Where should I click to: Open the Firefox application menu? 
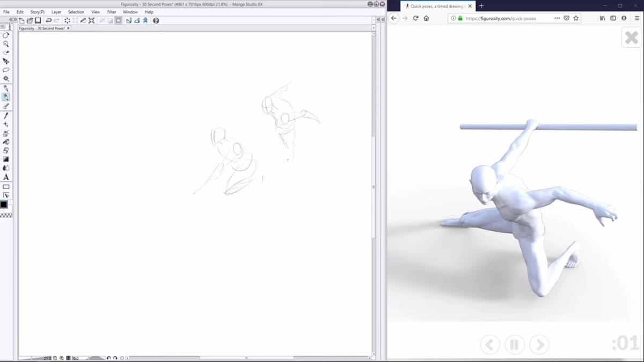point(636,18)
